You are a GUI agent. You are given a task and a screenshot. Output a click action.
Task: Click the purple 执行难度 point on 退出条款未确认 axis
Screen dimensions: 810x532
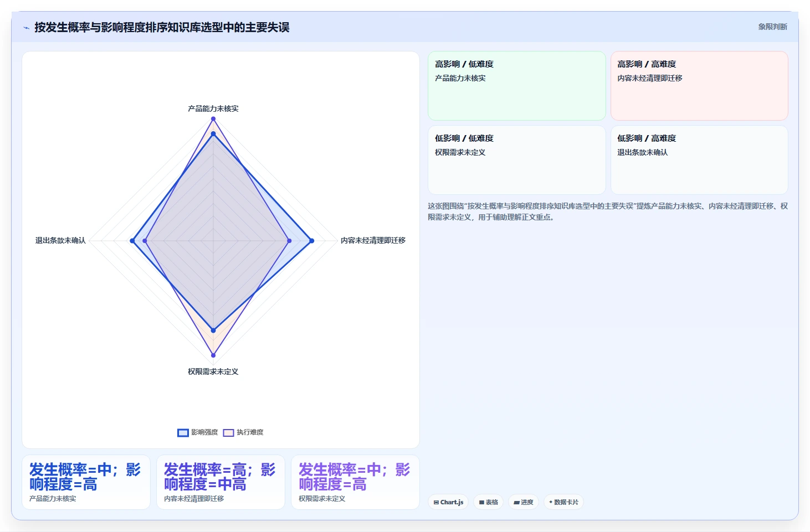coord(145,241)
